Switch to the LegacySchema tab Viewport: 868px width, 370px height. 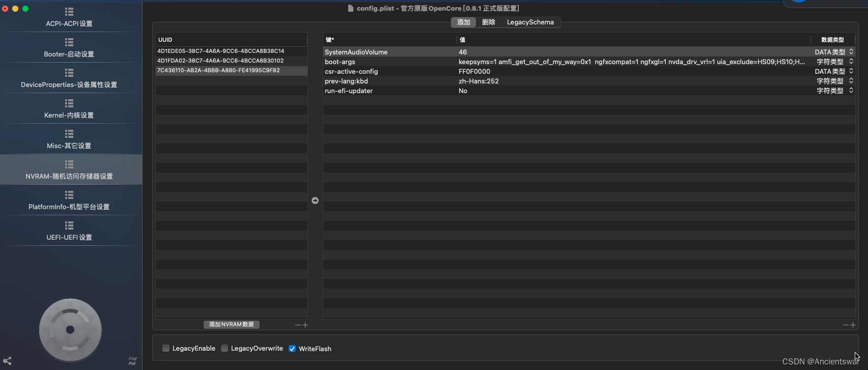coord(530,22)
